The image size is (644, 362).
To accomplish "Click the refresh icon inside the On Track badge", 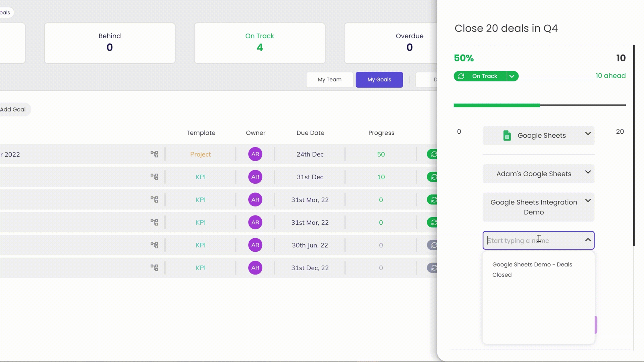I will click(461, 76).
